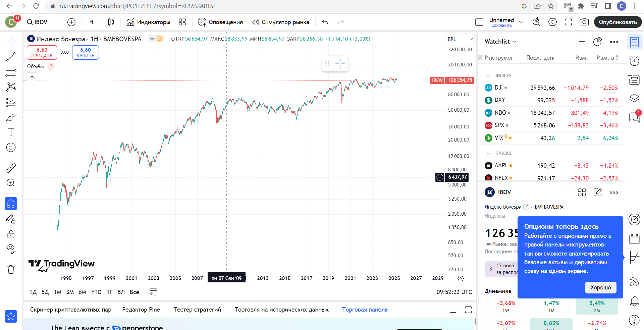644x330 pixels.
Task: Open chats with notification badge
Action: [634, 117]
